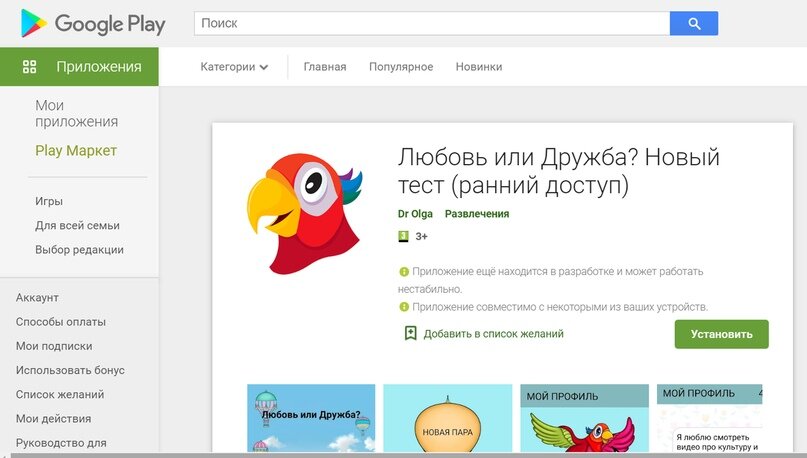
Task: Open Руководство для link
Action: tap(61, 443)
